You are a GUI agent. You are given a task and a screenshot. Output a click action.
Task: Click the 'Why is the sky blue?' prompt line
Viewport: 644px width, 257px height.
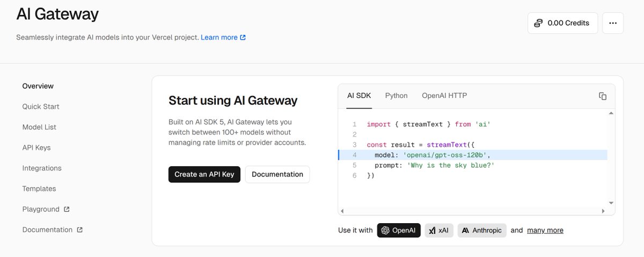coord(434,165)
